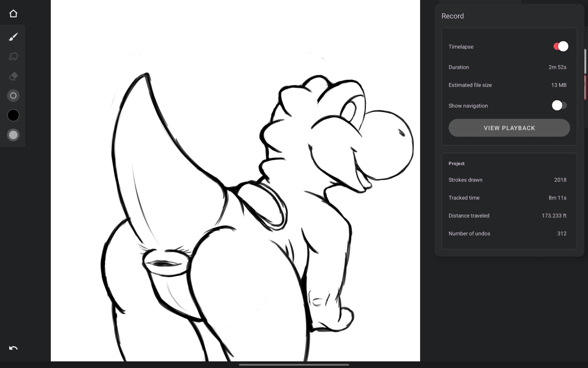This screenshot has height=368, width=588.
Task: Tap the bottom system gesture bar
Action: pyautogui.click(x=294, y=365)
